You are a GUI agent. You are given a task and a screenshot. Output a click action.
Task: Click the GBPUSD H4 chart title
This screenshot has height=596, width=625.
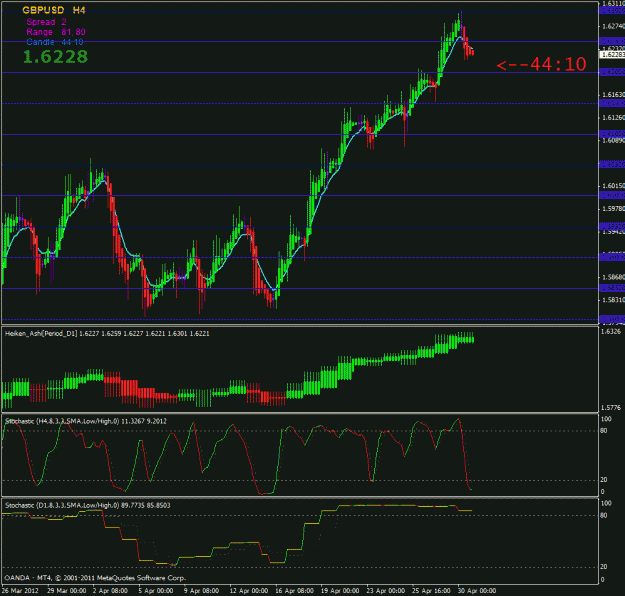54,10
